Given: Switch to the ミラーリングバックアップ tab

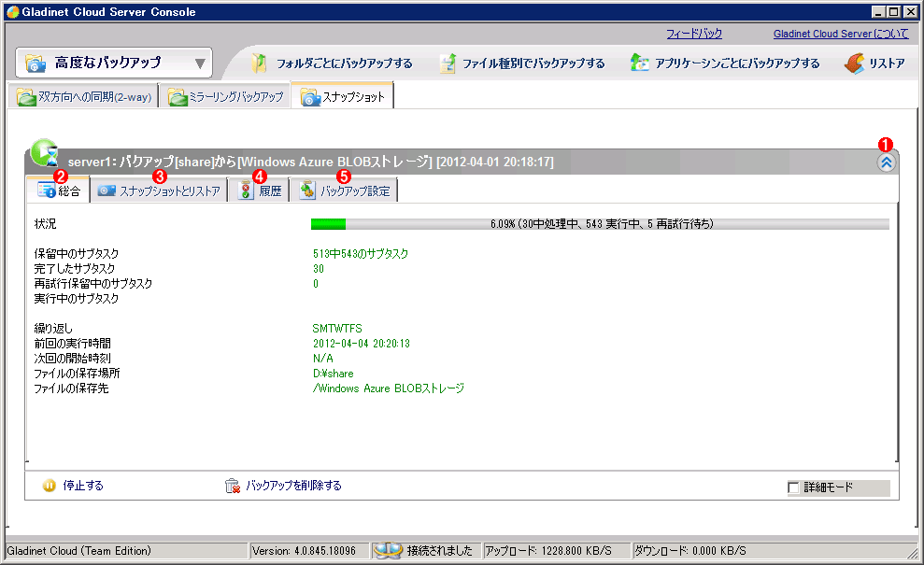Looking at the screenshot, I should point(225,97).
